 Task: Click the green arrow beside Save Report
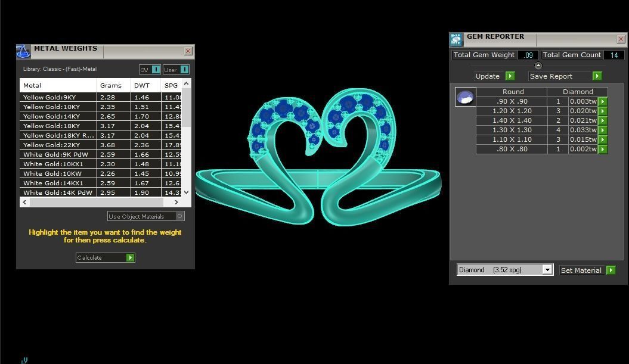597,76
